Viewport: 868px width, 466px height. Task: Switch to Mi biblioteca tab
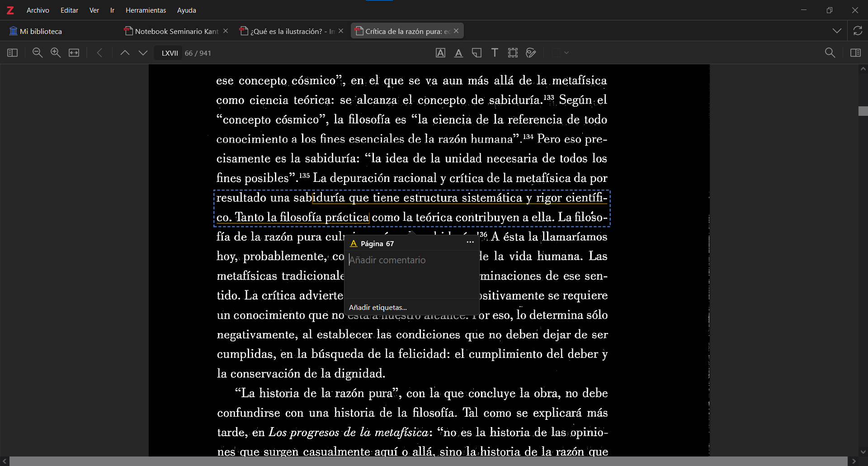click(36, 31)
